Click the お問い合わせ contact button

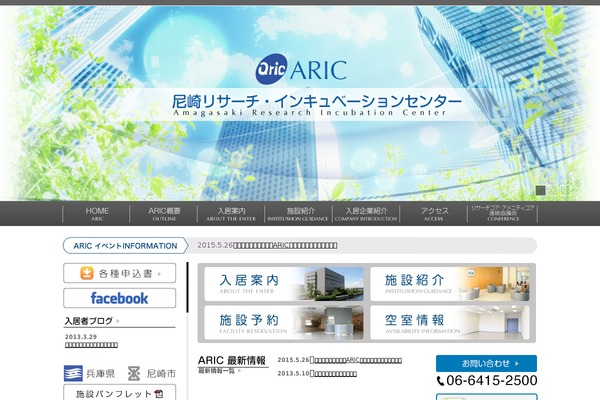(x=486, y=363)
